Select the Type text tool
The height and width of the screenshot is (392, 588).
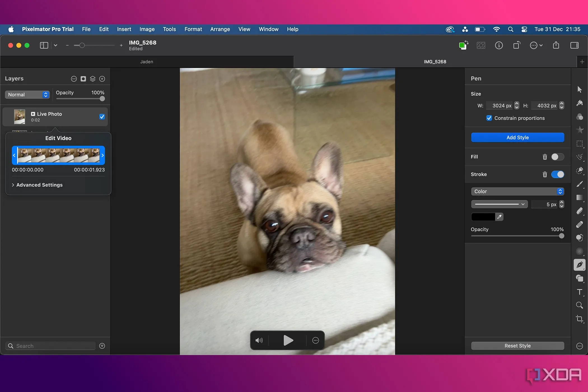pos(580,292)
